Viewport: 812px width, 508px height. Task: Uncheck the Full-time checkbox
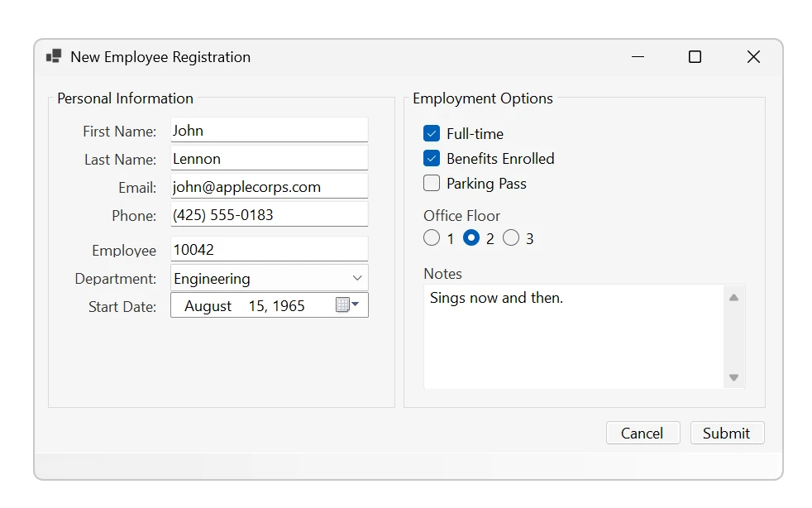pyautogui.click(x=432, y=134)
